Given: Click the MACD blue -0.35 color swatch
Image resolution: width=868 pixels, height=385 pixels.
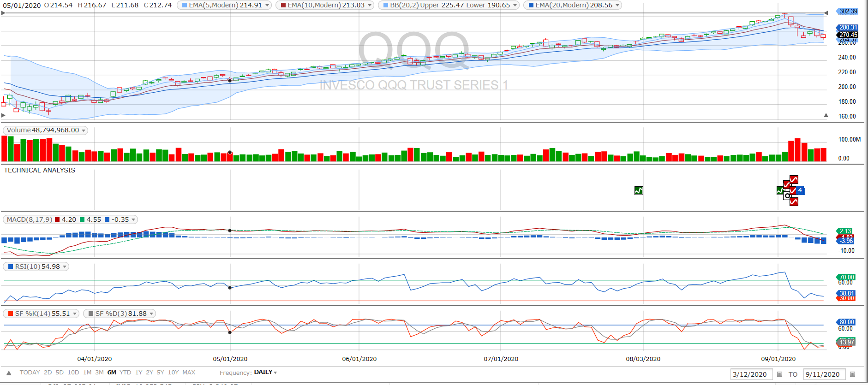Looking at the screenshot, I should point(107,220).
